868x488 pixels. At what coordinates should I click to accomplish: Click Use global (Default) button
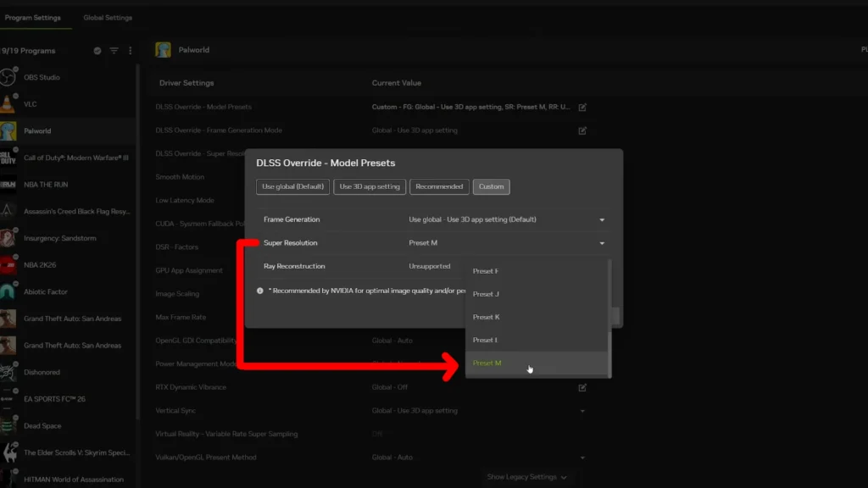tap(292, 186)
